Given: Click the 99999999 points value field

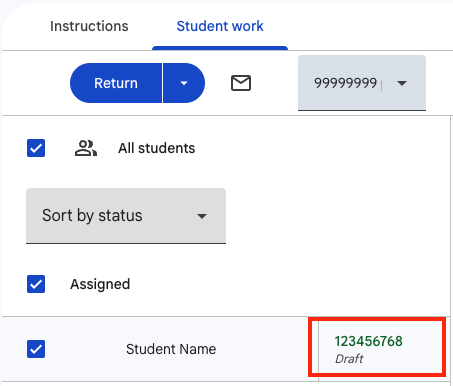Looking at the screenshot, I should pyautogui.click(x=346, y=83).
